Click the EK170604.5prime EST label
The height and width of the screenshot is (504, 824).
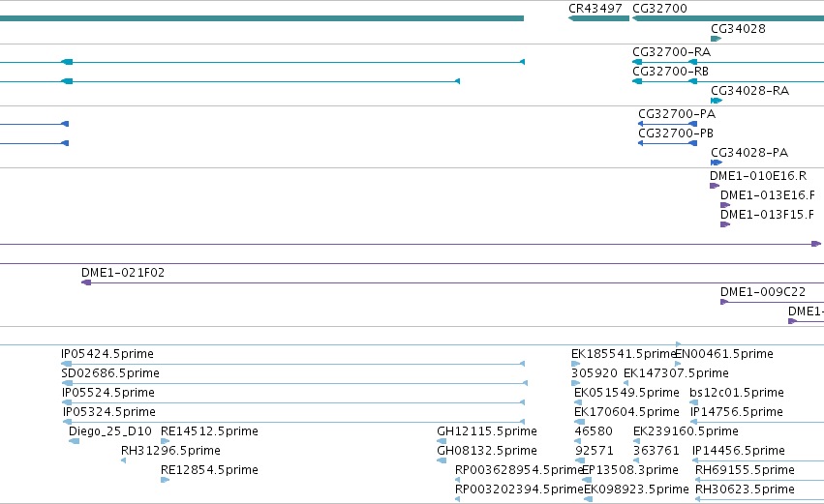coord(626,413)
